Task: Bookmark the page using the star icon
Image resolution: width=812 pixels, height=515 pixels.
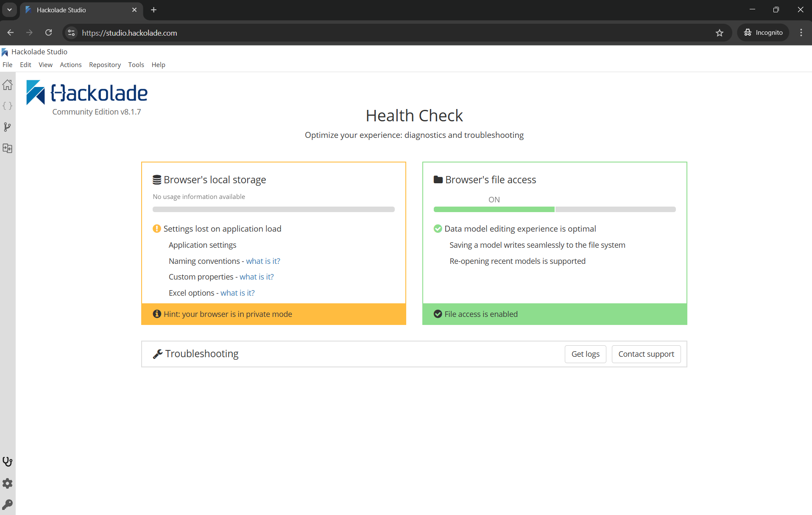Action: tap(720, 33)
